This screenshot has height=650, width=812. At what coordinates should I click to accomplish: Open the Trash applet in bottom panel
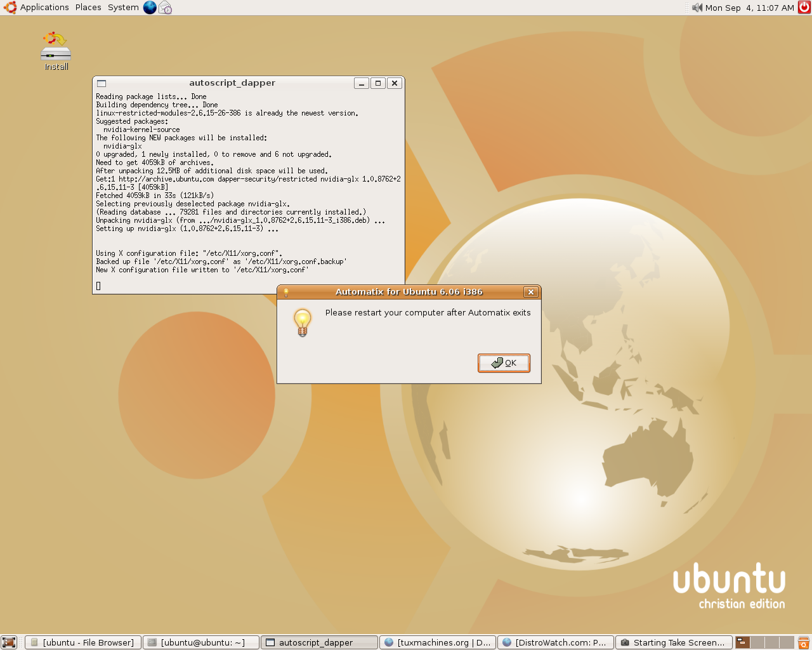tap(804, 642)
